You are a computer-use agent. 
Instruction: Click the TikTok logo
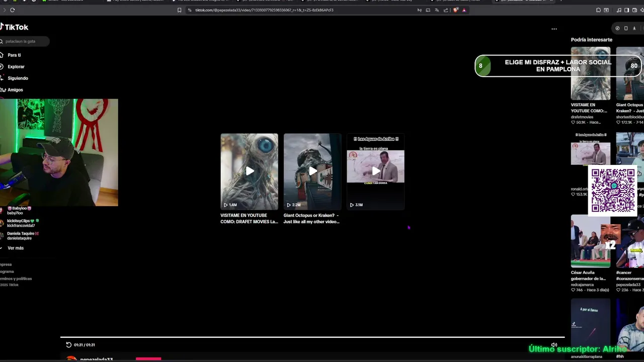click(x=14, y=27)
